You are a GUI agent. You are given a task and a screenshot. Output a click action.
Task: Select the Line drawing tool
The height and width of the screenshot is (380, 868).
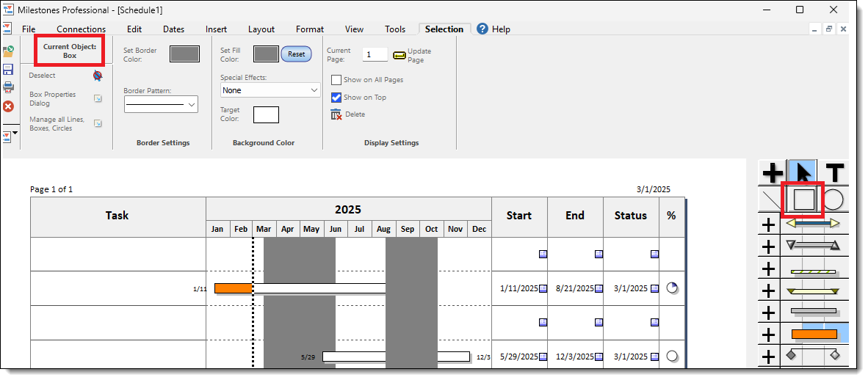[770, 199]
